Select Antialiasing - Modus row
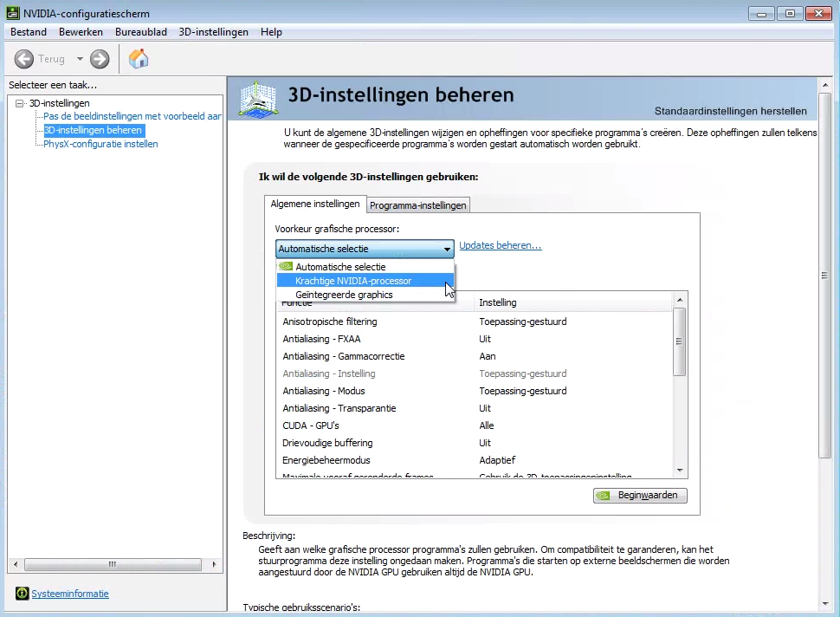Viewport: 840px width, 617px height. point(474,391)
